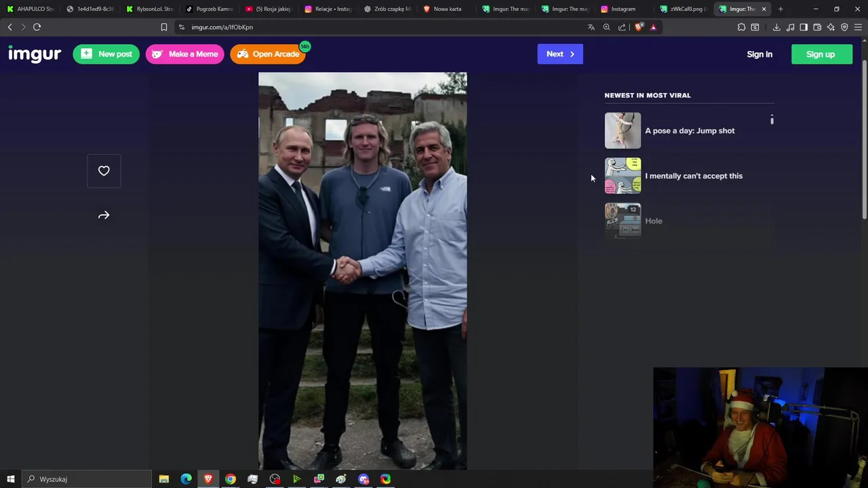Close the active Imgur tab

(x=764, y=9)
